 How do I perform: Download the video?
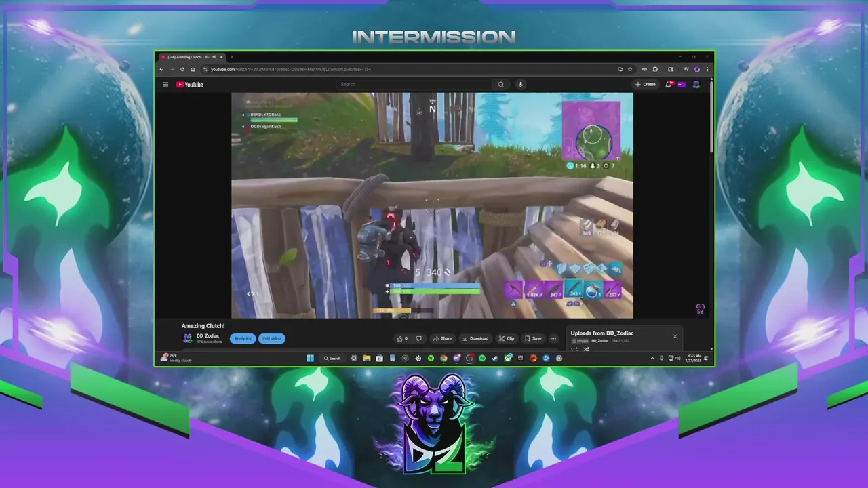[x=475, y=338]
